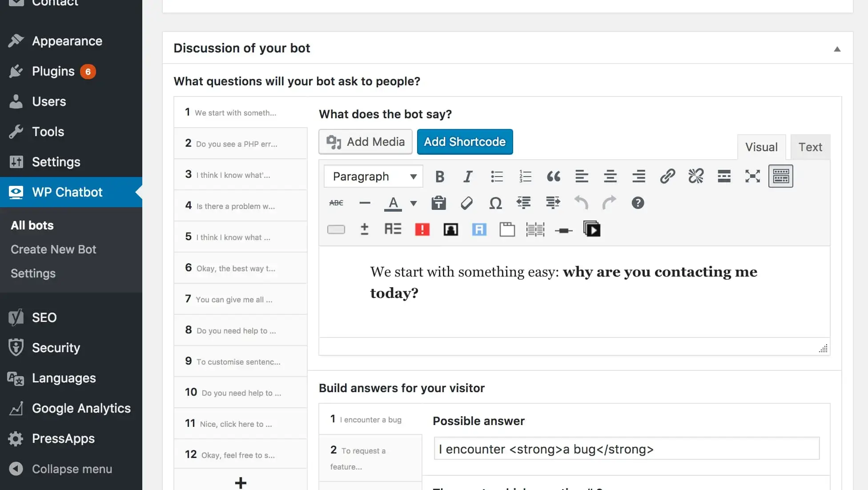
Task: Switch to Text editor tab
Action: click(811, 147)
